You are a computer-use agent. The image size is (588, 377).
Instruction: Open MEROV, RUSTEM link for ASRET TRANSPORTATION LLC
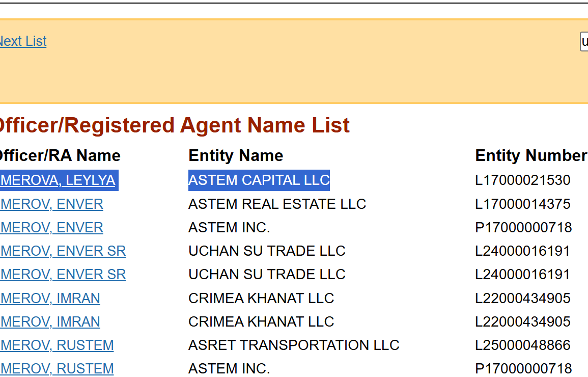coord(57,345)
